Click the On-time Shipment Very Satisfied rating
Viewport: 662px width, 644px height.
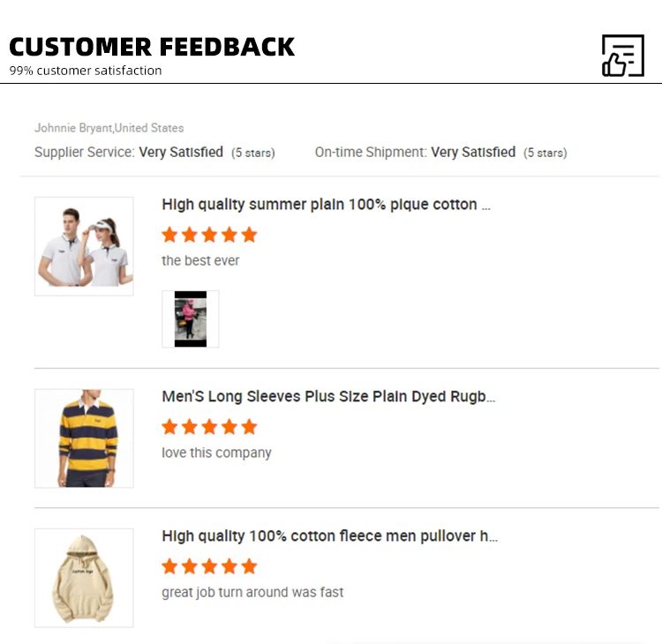[473, 153]
